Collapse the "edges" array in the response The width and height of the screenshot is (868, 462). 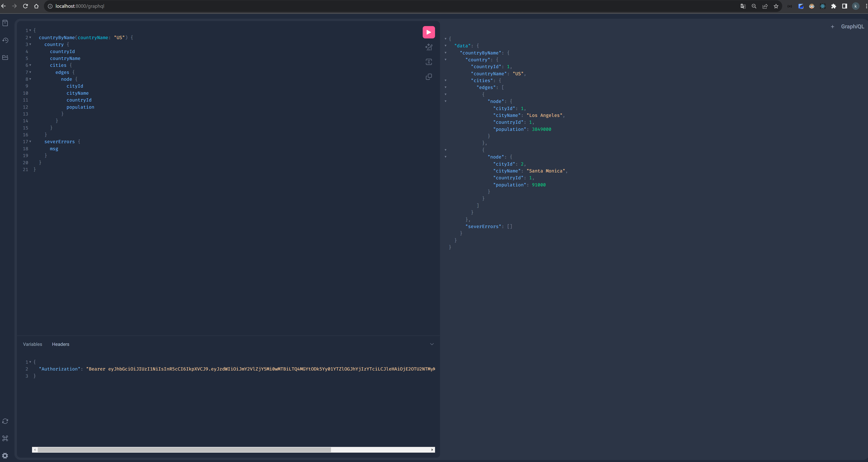pyautogui.click(x=446, y=88)
